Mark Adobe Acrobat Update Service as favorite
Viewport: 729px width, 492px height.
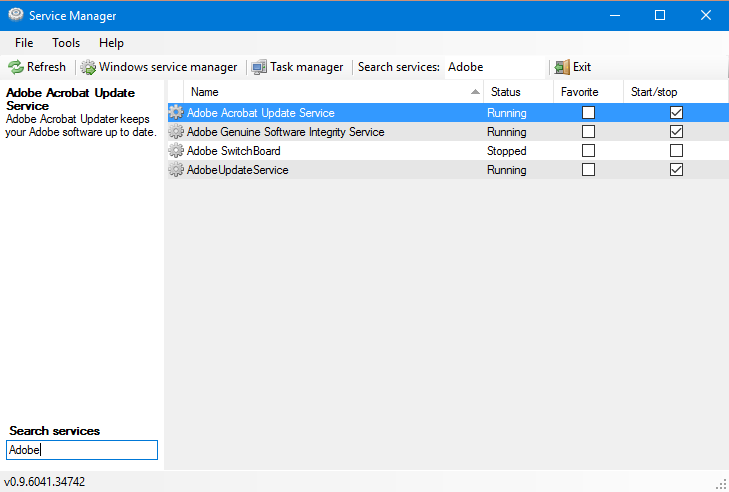[x=588, y=113]
